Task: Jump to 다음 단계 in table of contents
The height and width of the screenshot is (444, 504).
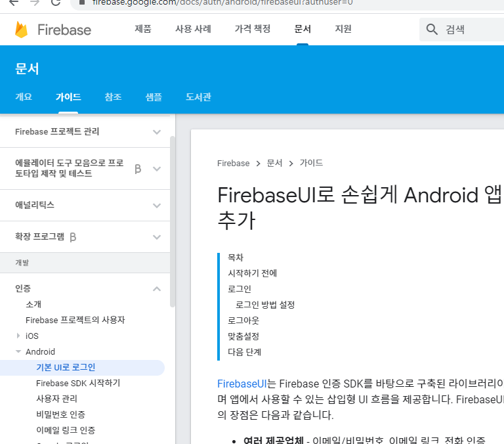Action: [x=244, y=352]
